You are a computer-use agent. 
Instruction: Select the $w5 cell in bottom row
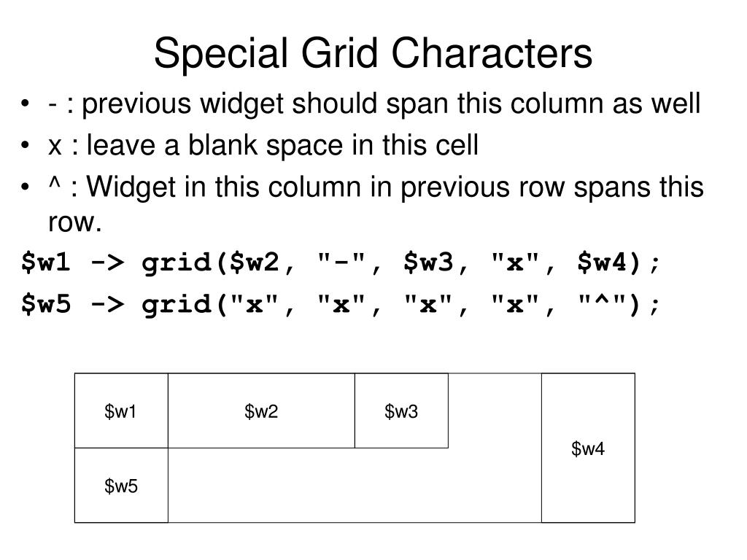coord(122,485)
